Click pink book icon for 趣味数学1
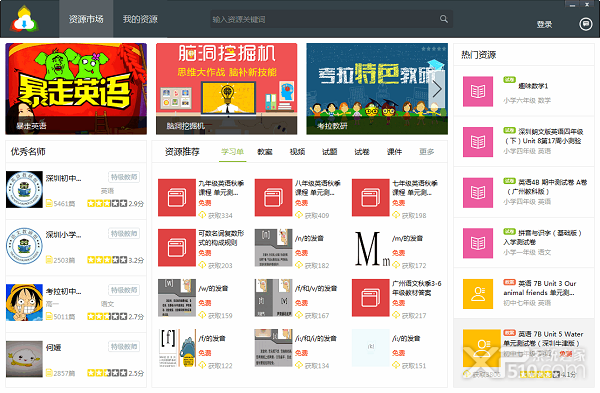 [x=478, y=91]
